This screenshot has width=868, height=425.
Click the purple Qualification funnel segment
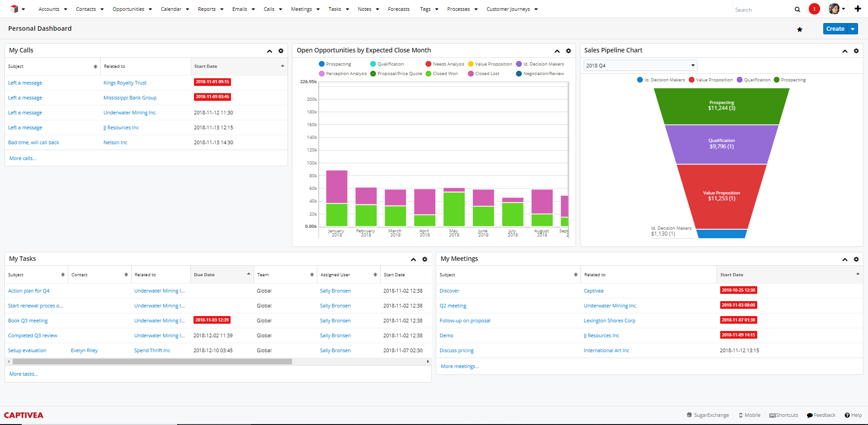[x=722, y=144]
